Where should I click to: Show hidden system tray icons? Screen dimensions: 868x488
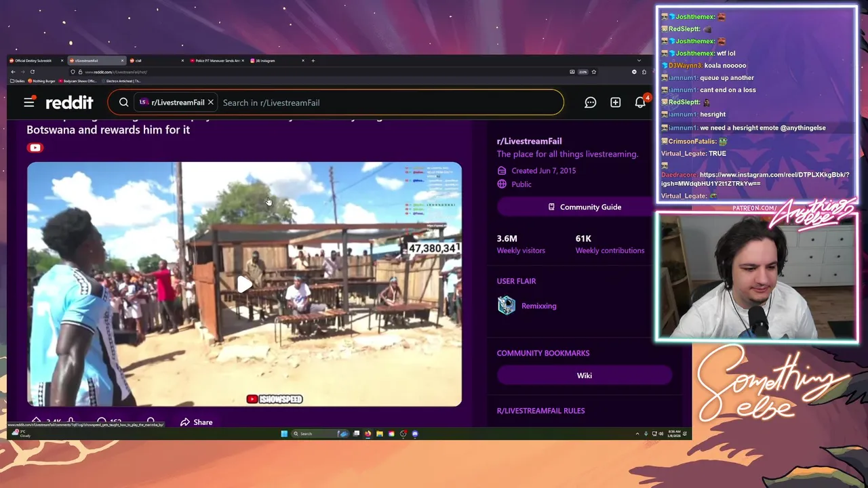[637, 434]
